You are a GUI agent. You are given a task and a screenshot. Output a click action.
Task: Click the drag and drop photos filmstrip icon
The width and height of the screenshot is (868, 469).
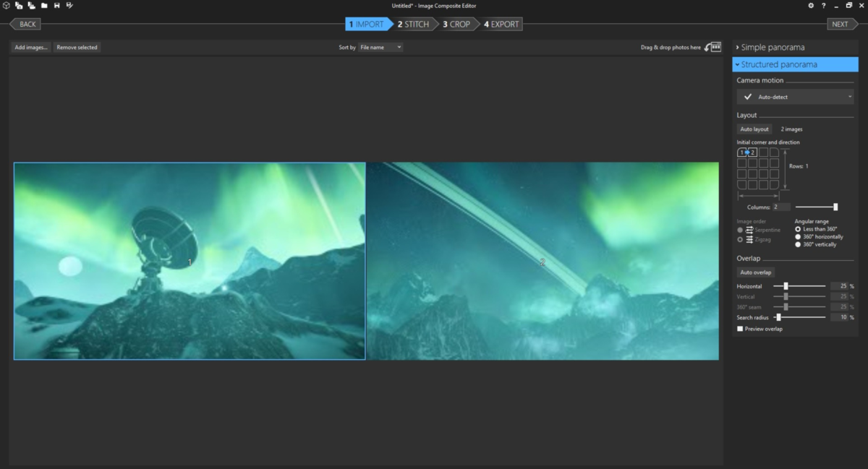click(713, 47)
